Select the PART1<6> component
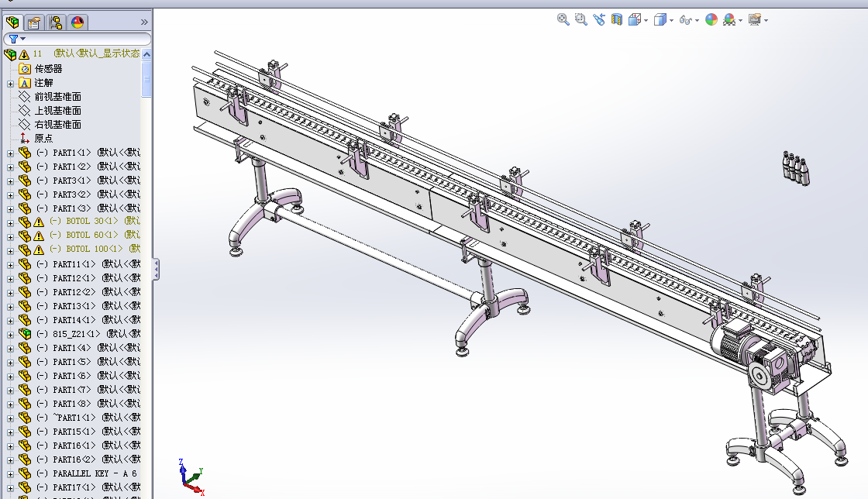The image size is (868, 499). point(88,376)
